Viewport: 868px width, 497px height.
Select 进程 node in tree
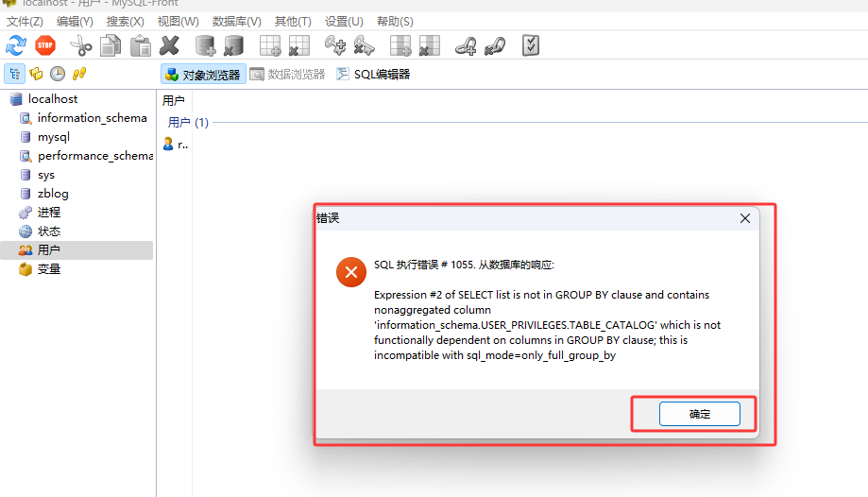click(49, 213)
